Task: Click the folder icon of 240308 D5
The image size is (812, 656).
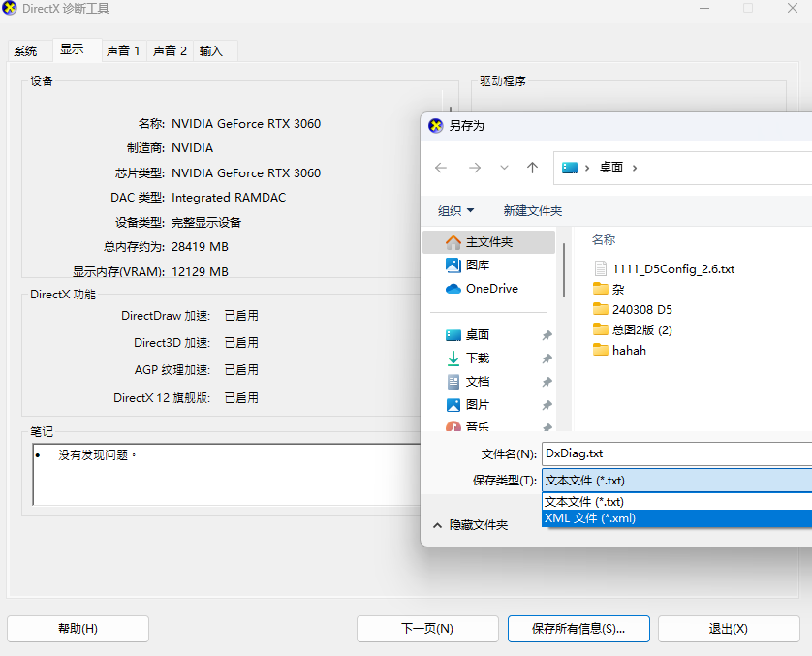Action: (x=600, y=309)
